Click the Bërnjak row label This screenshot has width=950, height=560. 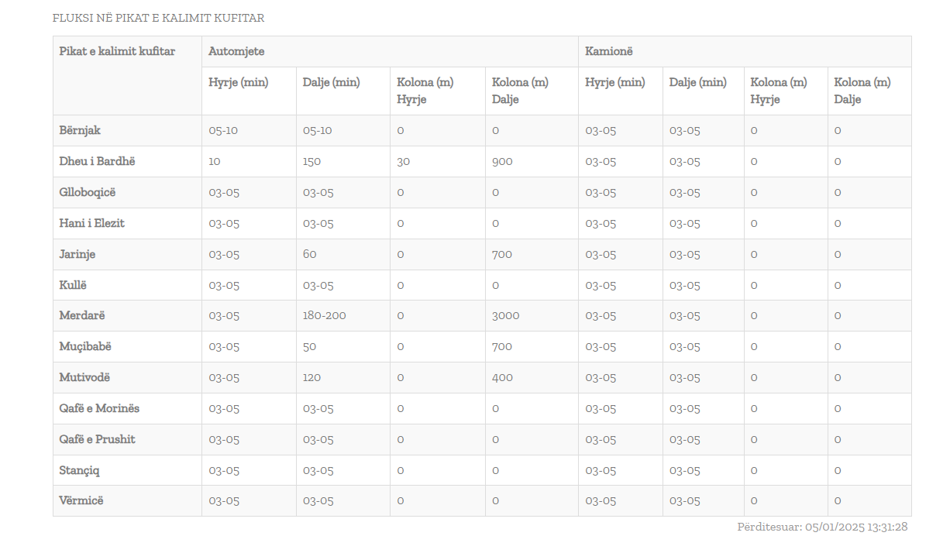(80, 130)
